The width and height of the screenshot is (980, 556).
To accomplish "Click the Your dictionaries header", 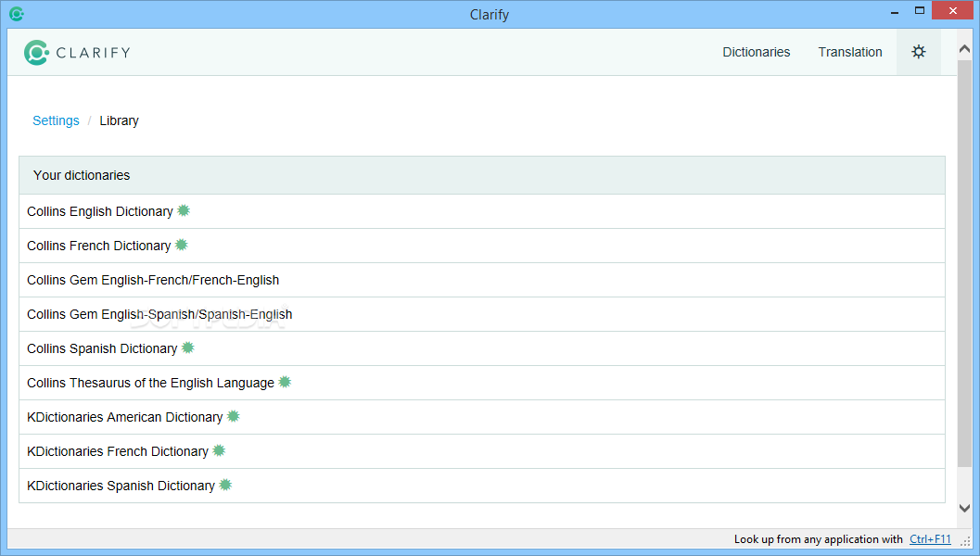I will 482,175.
